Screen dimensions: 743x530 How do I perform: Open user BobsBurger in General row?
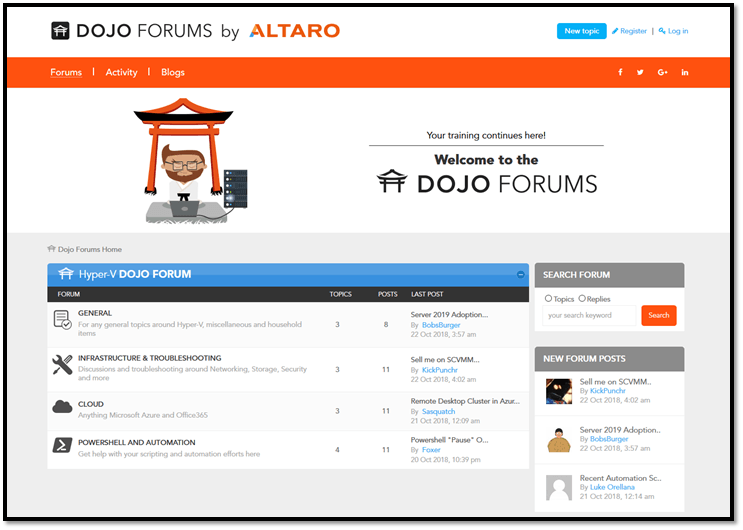click(x=441, y=325)
